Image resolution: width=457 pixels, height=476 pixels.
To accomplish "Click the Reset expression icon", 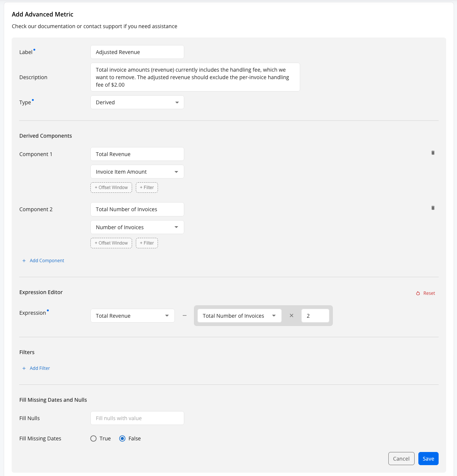I will [x=418, y=293].
